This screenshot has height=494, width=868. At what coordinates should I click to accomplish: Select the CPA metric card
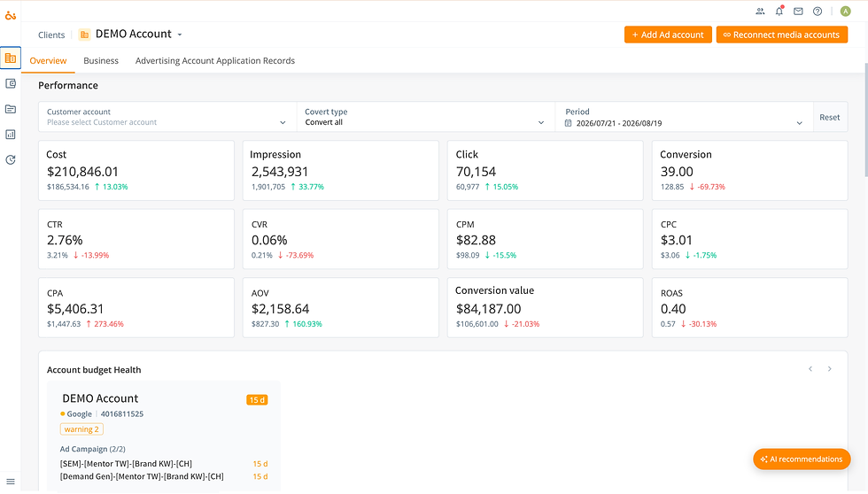click(x=136, y=307)
